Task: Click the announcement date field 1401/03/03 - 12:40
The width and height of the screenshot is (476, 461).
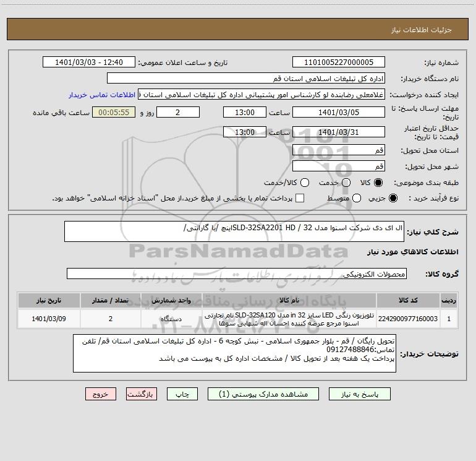Action: pos(89,62)
